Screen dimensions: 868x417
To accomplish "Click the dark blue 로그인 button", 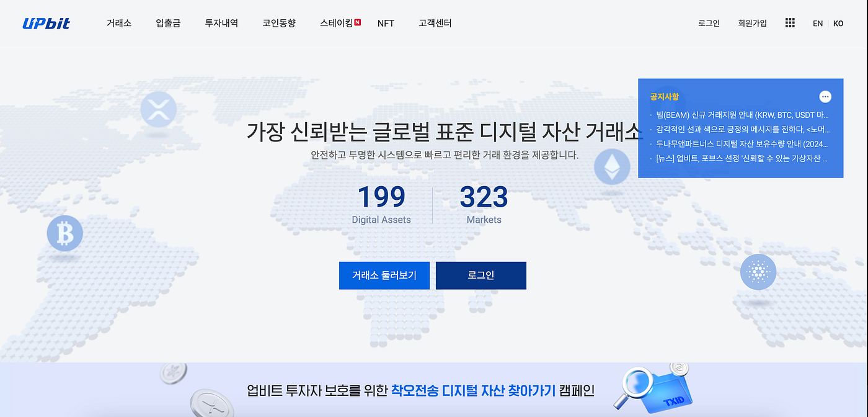I will click(481, 276).
